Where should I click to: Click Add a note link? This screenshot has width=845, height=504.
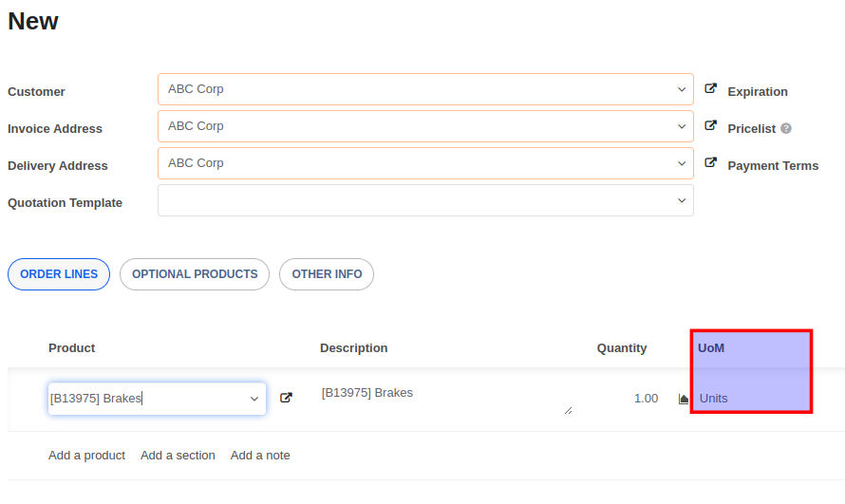coord(260,456)
